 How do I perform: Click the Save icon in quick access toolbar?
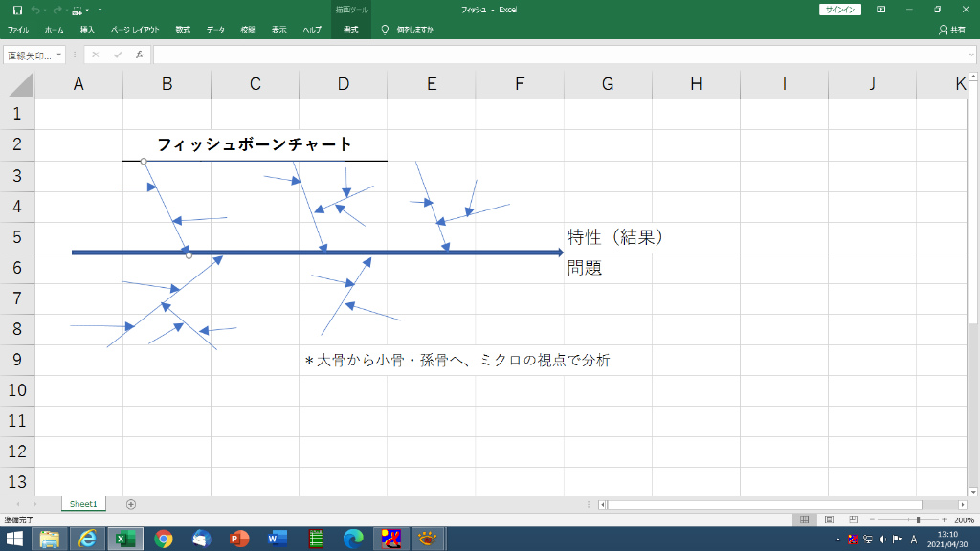click(17, 10)
